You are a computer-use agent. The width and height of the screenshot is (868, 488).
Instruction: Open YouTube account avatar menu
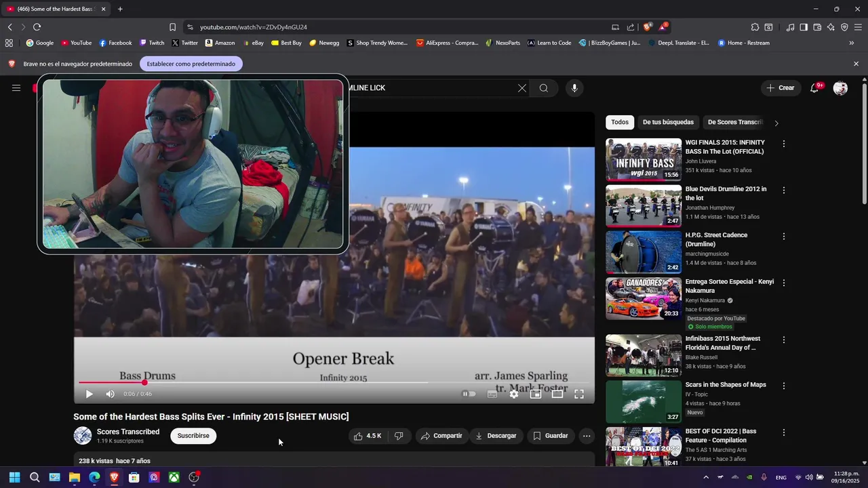[x=840, y=88]
